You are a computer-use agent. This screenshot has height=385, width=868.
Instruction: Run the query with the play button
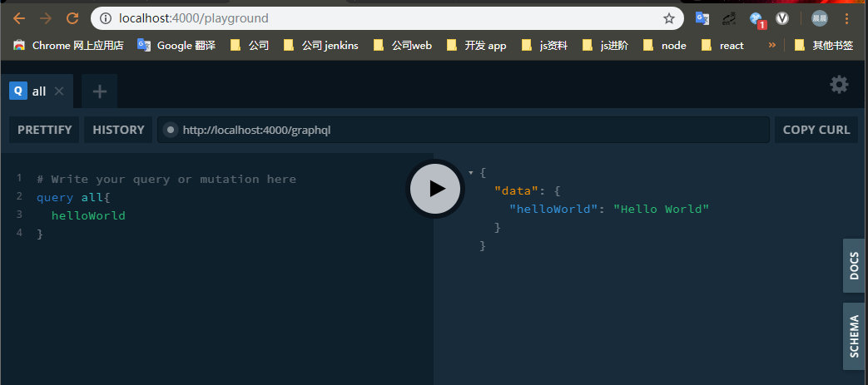(435, 189)
